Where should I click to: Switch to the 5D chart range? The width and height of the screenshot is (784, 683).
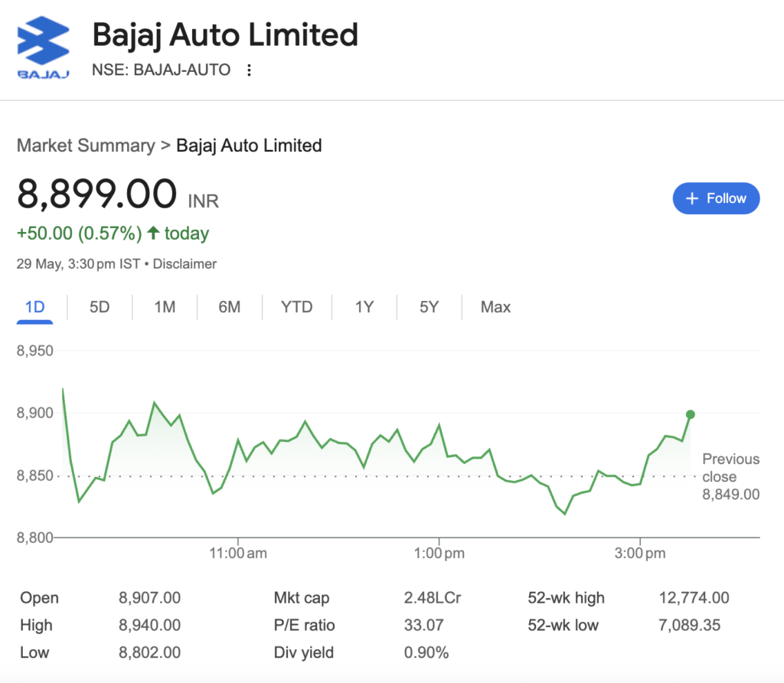pos(100,307)
